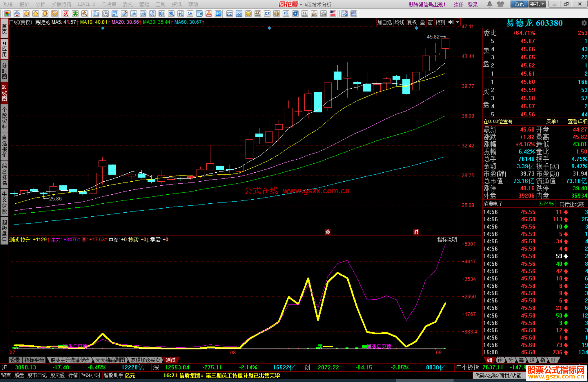Open settings gear beside 易德龙 603380
Screen dimensions: 588x382
click(584, 23)
